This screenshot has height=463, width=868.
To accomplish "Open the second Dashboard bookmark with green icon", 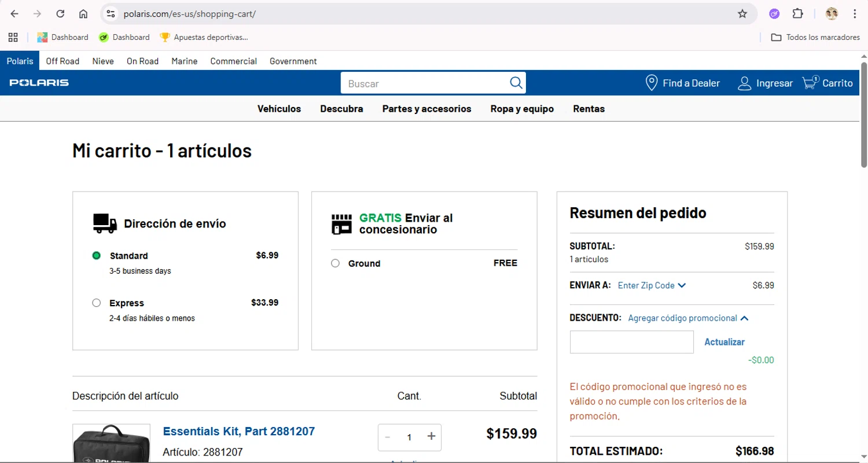I will [124, 37].
